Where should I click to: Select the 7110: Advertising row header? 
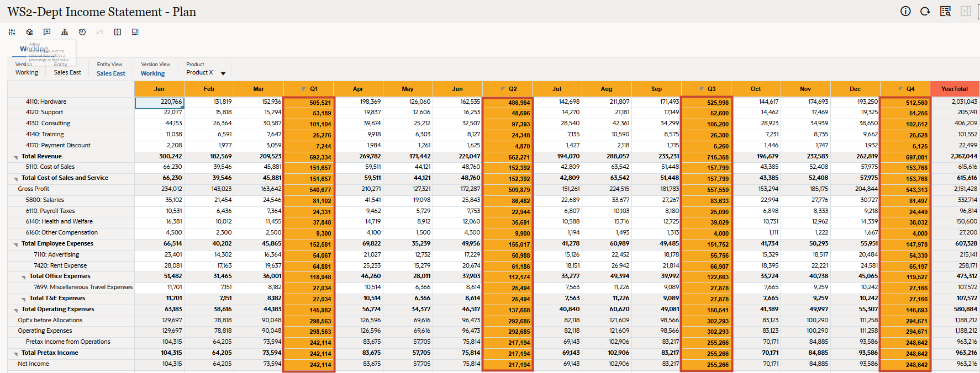click(71, 254)
